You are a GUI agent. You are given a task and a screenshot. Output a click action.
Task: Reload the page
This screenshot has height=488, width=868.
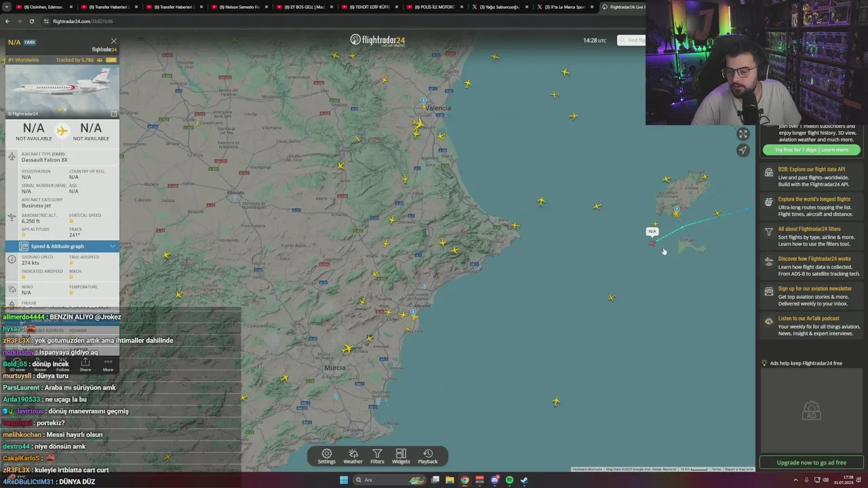coord(31,21)
